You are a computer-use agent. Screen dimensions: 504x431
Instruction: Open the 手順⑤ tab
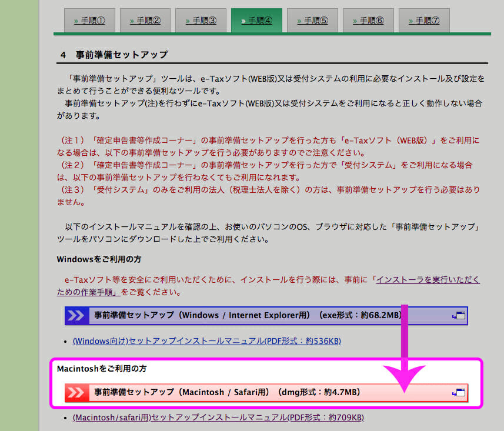(312, 21)
